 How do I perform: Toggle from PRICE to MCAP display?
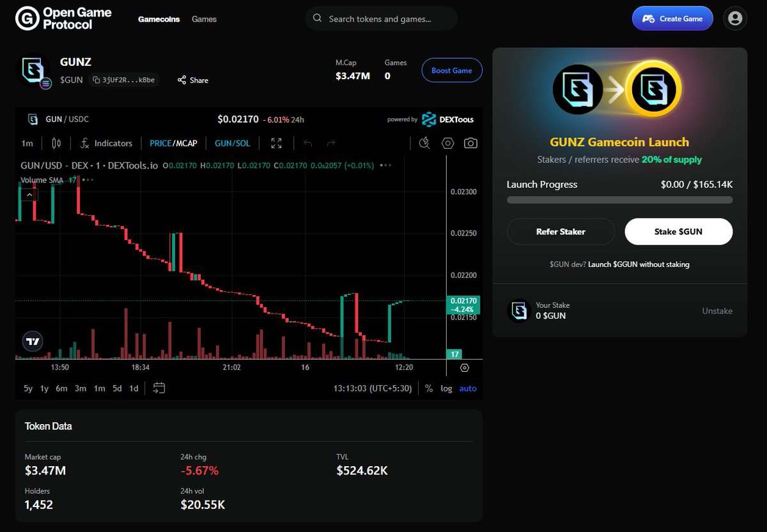[x=185, y=143]
